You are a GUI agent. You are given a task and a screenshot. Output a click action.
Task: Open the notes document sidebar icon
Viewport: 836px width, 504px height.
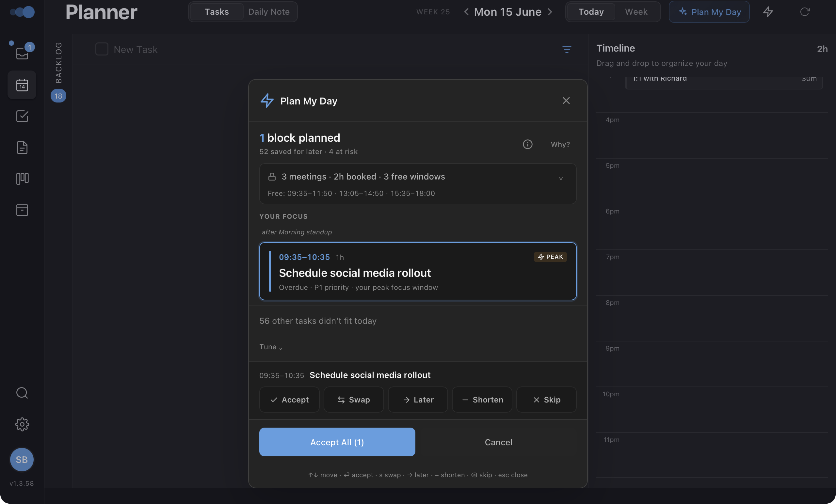tap(22, 148)
